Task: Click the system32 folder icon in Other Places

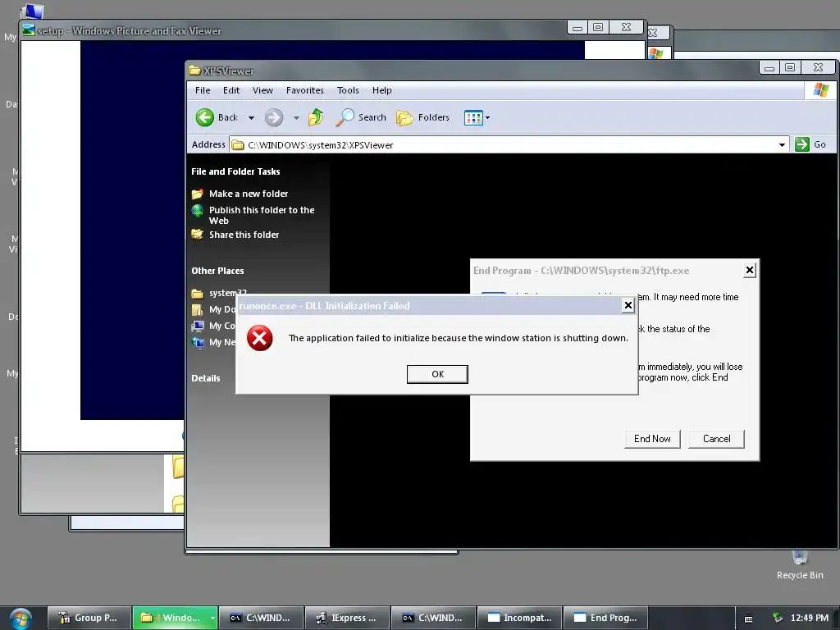Action: [197, 294]
